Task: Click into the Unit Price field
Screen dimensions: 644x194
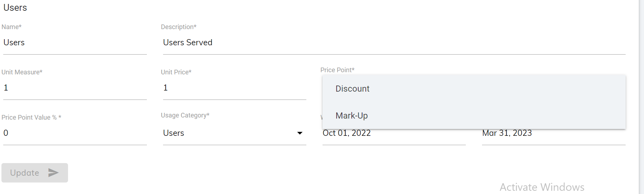Action: pos(234,88)
